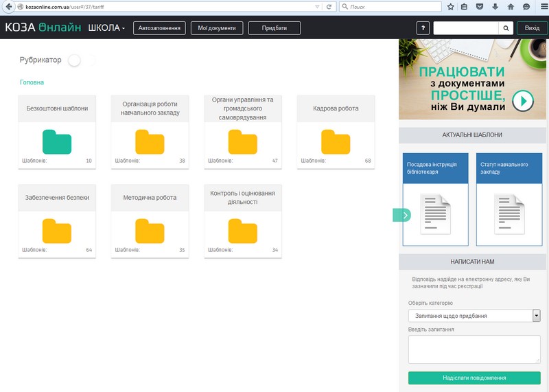
Task: Expand the ШКОЛА dropdown in header
Action: click(x=107, y=28)
